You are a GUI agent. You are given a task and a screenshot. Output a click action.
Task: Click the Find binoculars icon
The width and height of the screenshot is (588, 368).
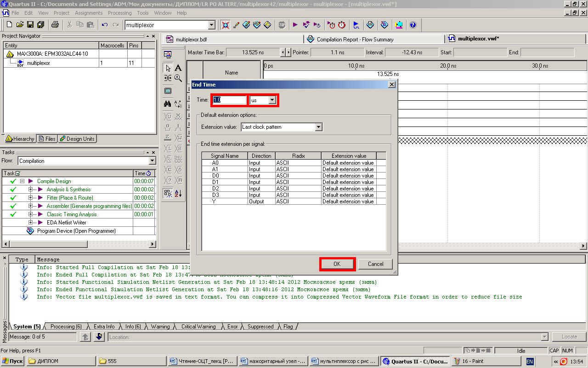pyautogui.click(x=168, y=104)
